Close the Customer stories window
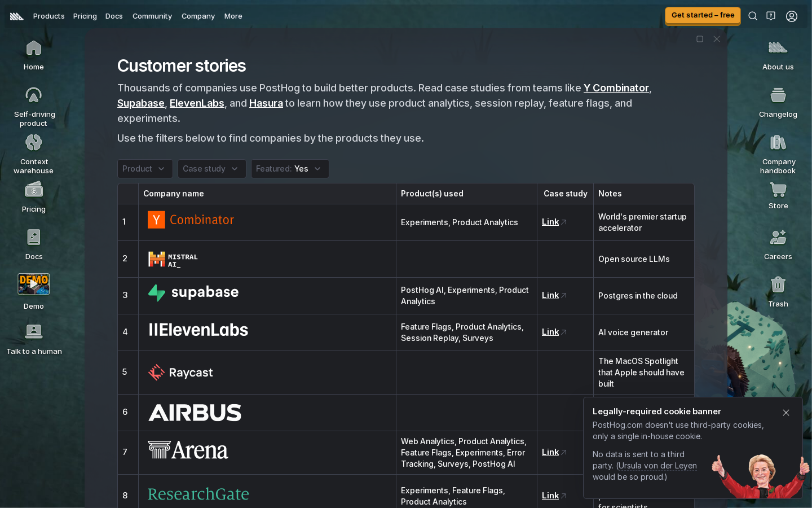 coord(717,39)
